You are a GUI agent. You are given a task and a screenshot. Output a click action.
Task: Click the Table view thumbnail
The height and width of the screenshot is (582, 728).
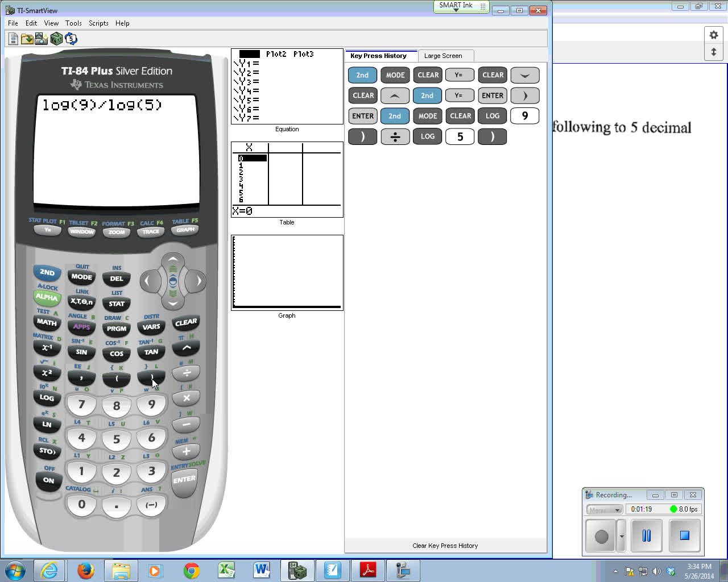pyautogui.click(x=287, y=180)
